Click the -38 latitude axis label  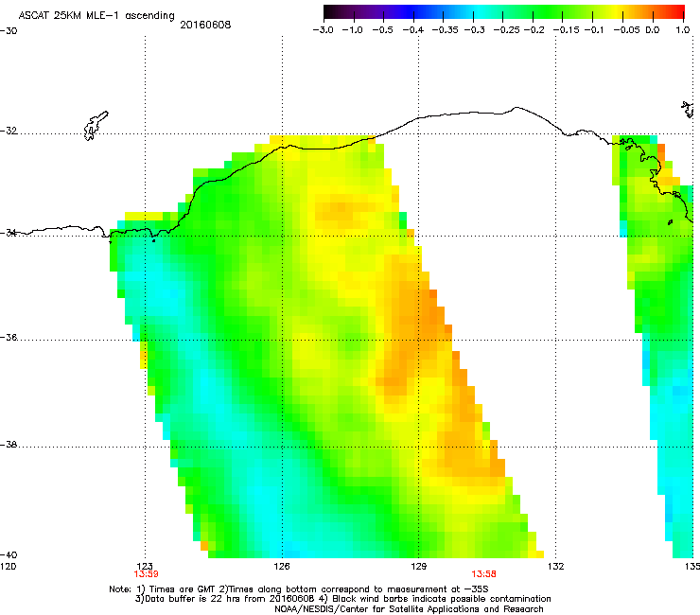[x=9, y=445]
